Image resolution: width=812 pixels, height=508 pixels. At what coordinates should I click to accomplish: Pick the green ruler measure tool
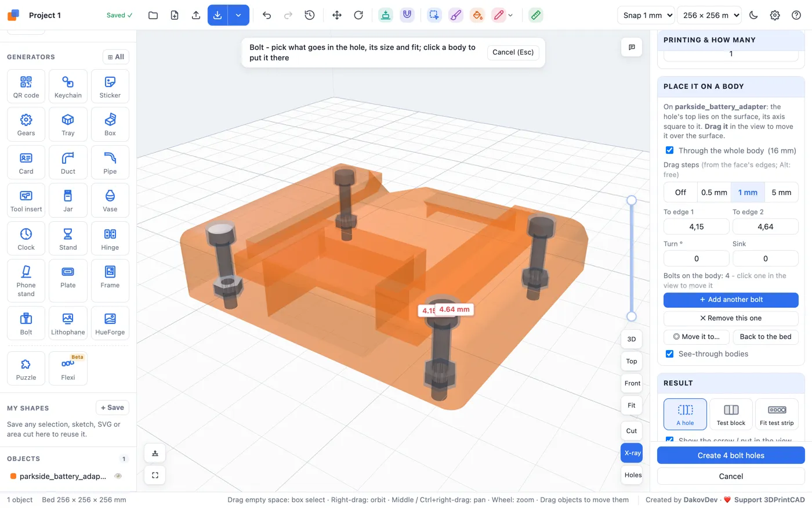(536, 15)
